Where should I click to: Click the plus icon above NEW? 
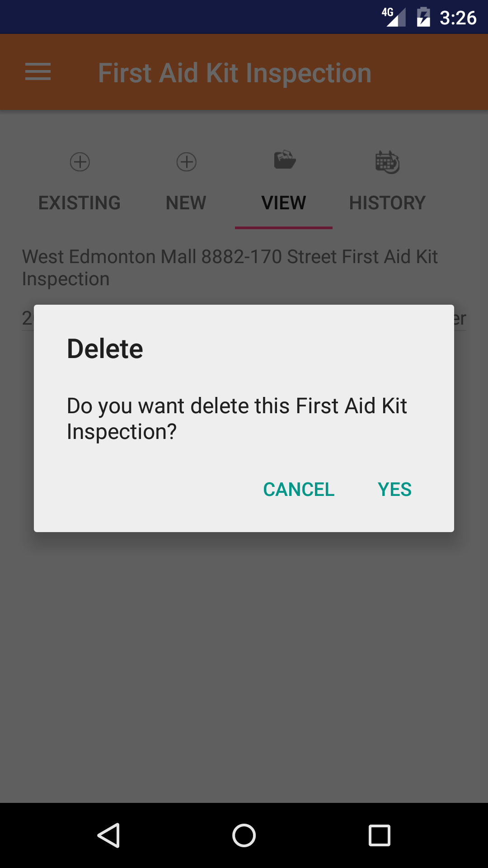click(186, 162)
